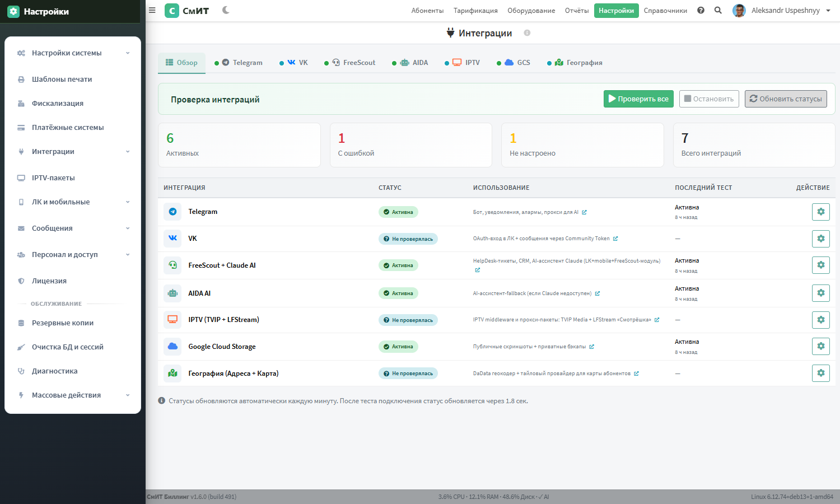Click Telegram icon in integrations table
This screenshot has width=840, height=504.
172,212
